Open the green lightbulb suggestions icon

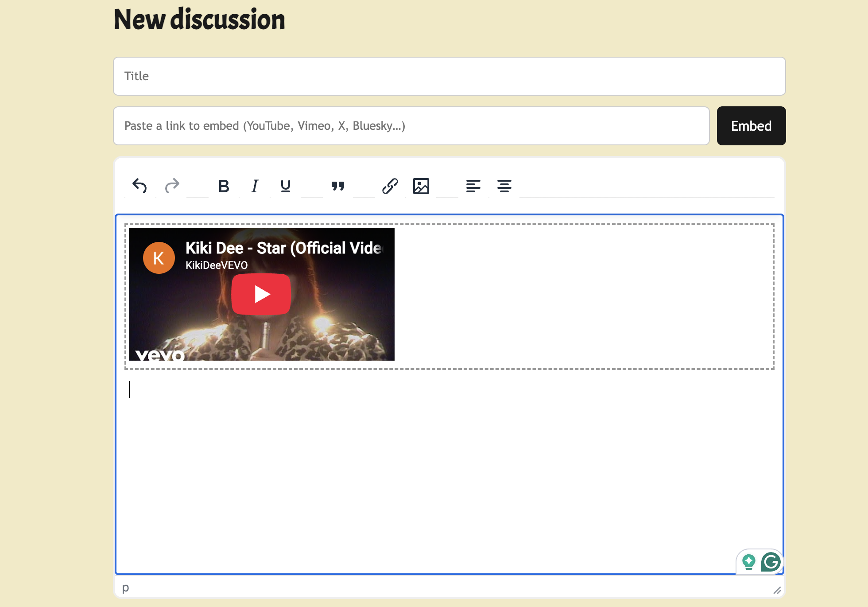coord(749,562)
